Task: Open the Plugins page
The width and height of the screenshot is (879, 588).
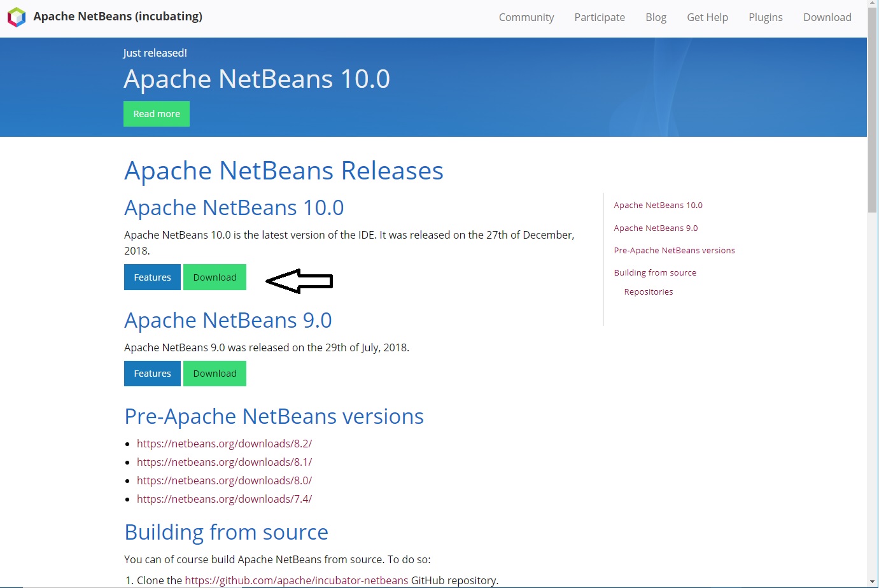Action: pyautogui.click(x=765, y=17)
